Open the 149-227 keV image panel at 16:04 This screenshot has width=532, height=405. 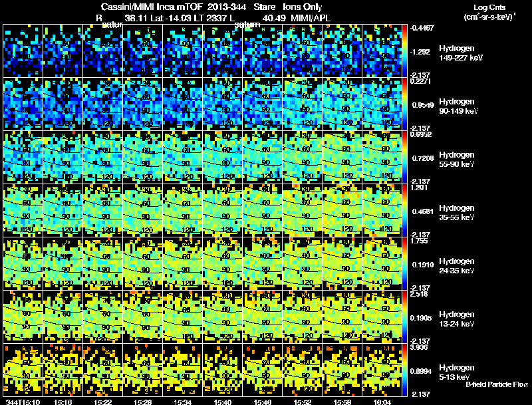click(382, 51)
